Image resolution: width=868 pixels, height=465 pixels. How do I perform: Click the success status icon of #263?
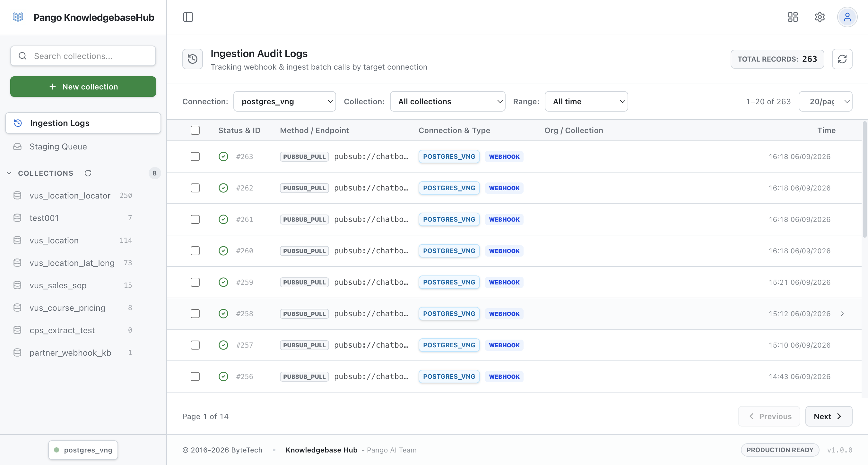(x=223, y=156)
